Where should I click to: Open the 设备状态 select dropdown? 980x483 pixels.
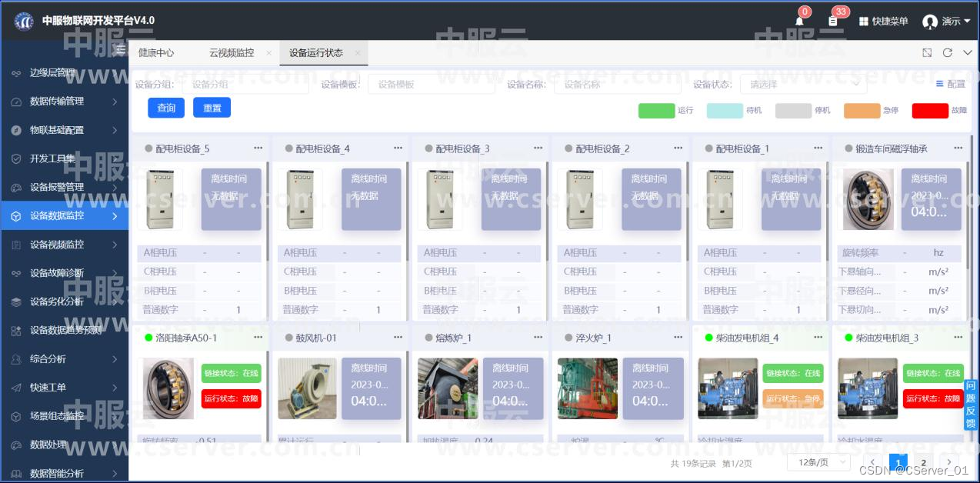pyautogui.click(x=803, y=85)
